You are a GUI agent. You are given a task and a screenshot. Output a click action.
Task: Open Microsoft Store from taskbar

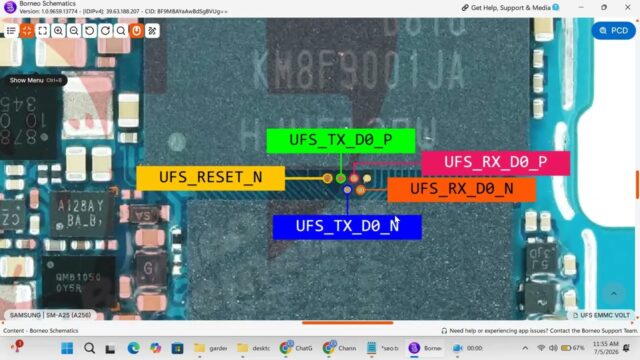pos(177,348)
